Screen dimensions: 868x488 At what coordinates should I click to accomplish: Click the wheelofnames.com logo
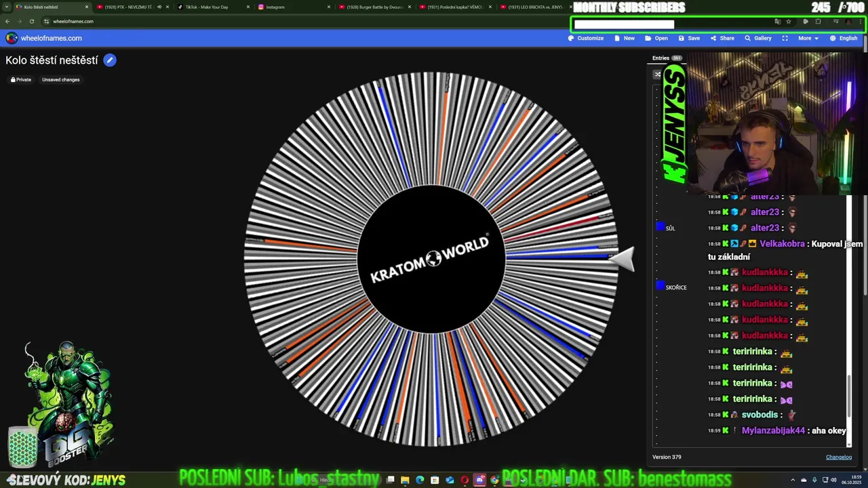tap(44, 38)
